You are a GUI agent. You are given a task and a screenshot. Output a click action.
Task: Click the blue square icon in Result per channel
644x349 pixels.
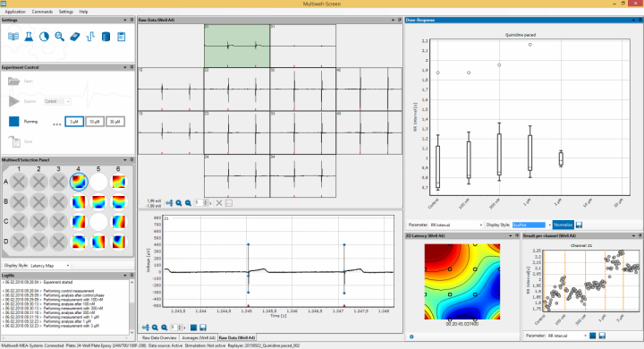pos(593,336)
